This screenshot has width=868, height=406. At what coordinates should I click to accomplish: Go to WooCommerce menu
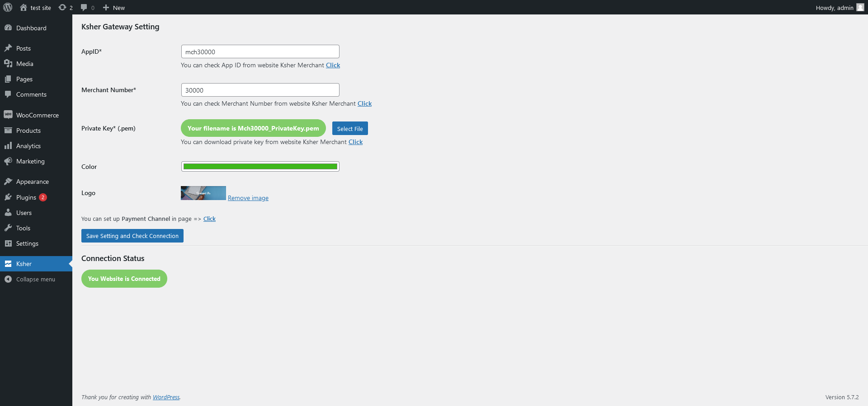[36, 115]
